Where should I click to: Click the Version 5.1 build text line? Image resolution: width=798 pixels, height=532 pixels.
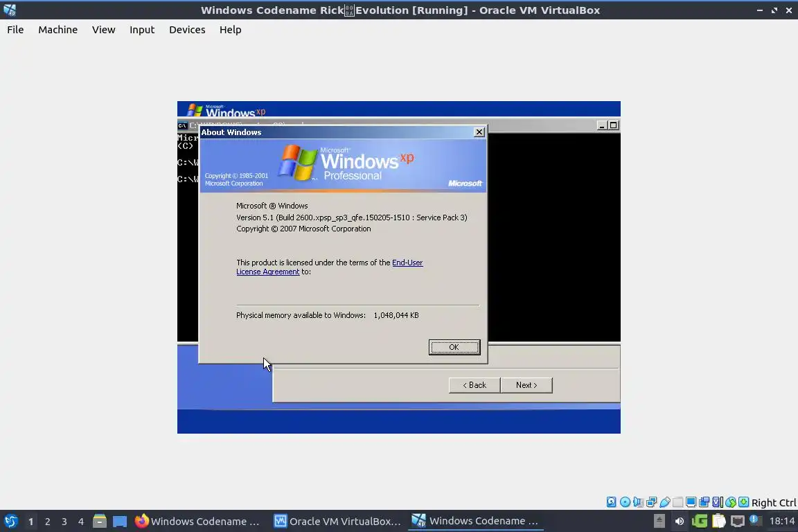tap(352, 218)
